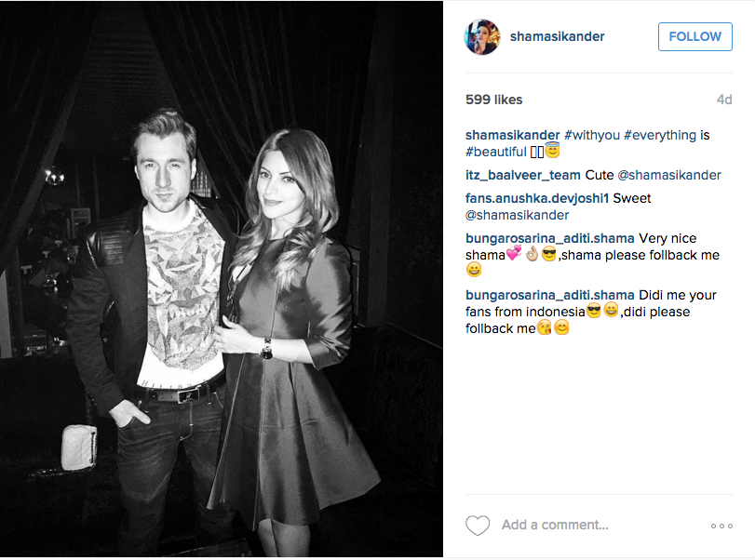Open the #beautiful hashtag

click(496, 152)
